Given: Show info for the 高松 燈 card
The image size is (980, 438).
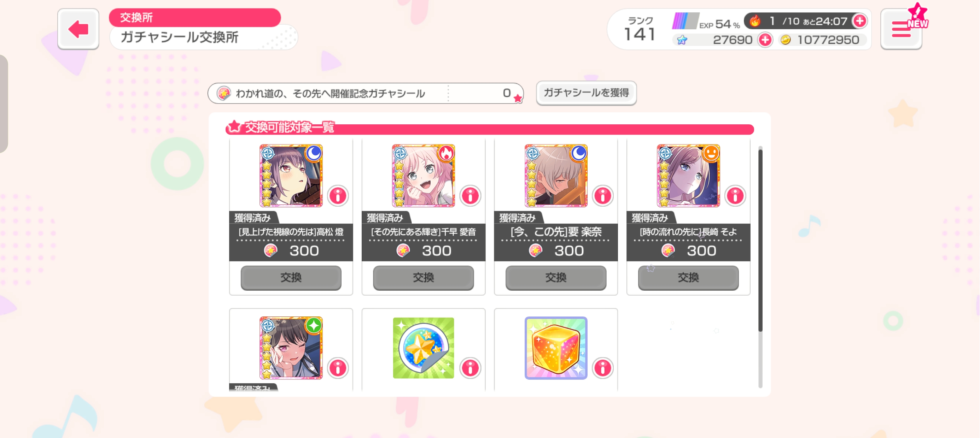Looking at the screenshot, I should pos(338,196).
